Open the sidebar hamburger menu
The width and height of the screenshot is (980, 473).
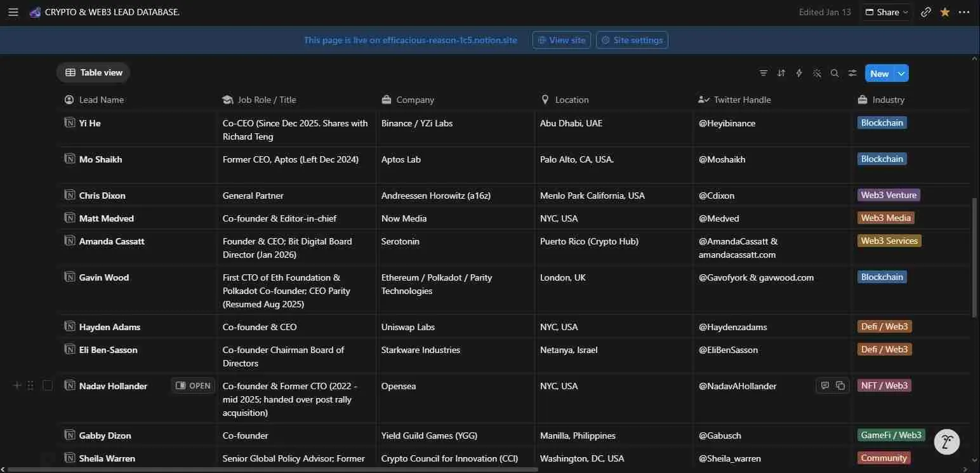pyautogui.click(x=13, y=12)
